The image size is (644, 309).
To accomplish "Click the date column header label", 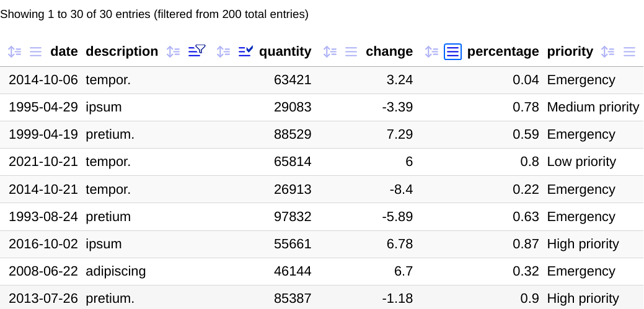I will coord(64,52).
